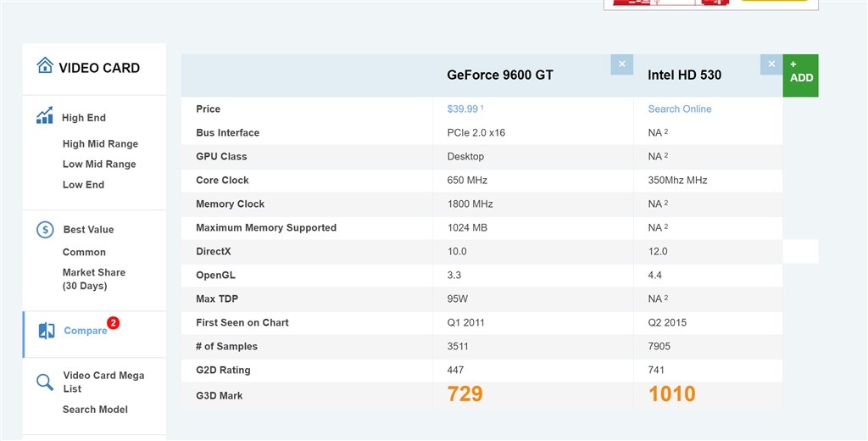The image size is (868, 441).
Task: Click the 1800 MHz value
Action: click(x=470, y=204)
